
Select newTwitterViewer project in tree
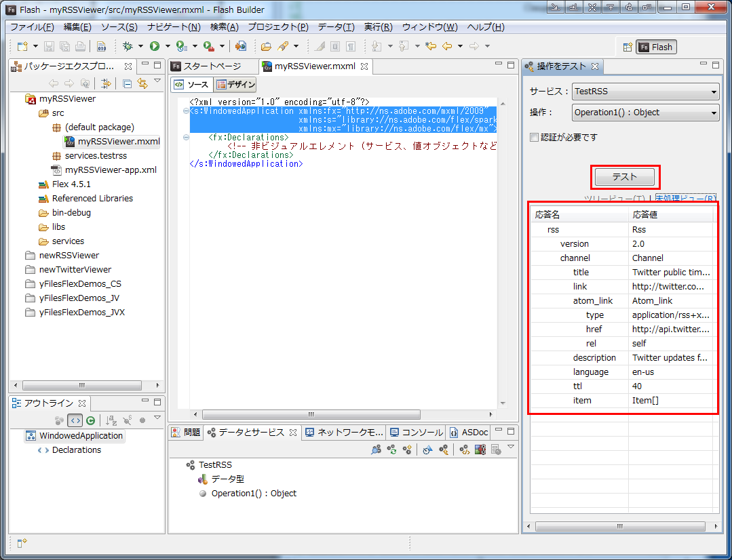[x=75, y=270]
